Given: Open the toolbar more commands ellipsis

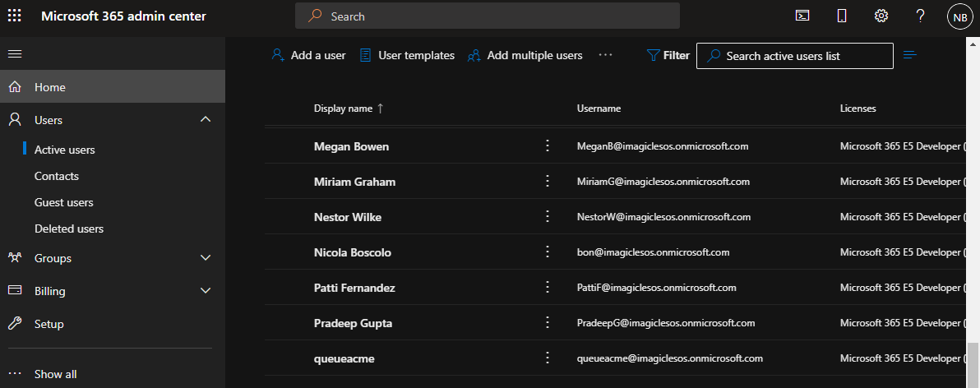Looking at the screenshot, I should point(606,55).
